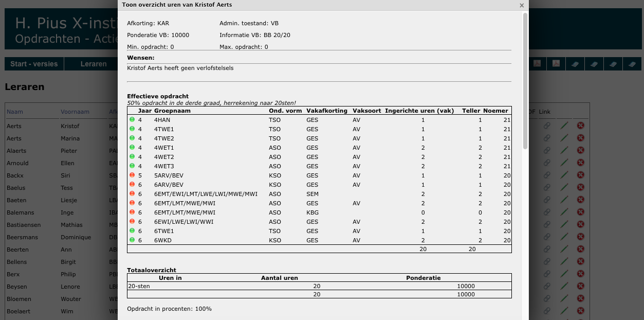Click the 'Informatie VB: BB 20/20' line

click(x=255, y=35)
